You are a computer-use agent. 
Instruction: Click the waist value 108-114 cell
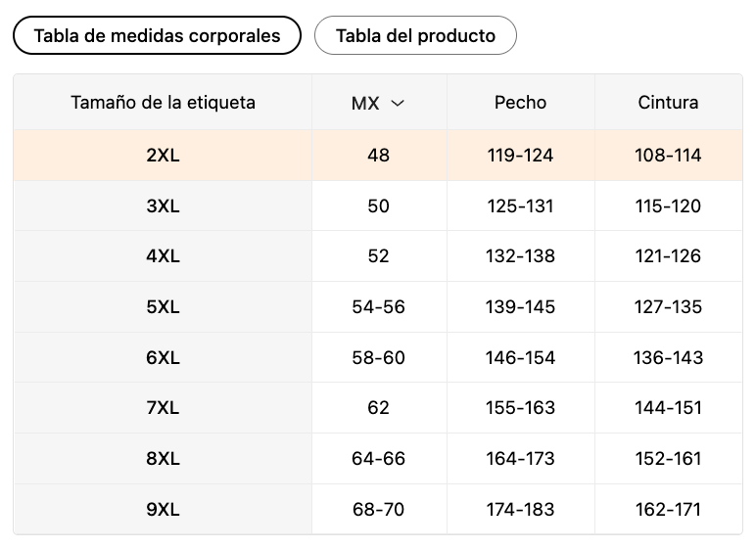point(668,156)
